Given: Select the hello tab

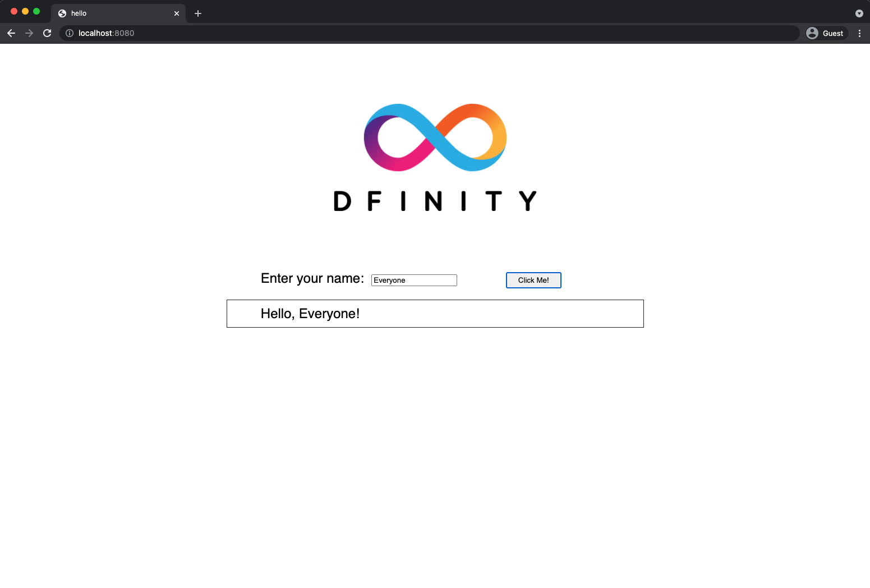Looking at the screenshot, I should pos(112,13).
